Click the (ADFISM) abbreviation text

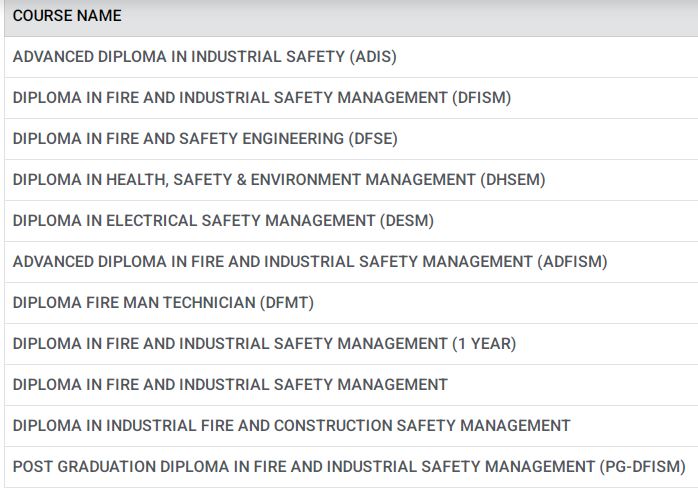(x=572, y=262)
